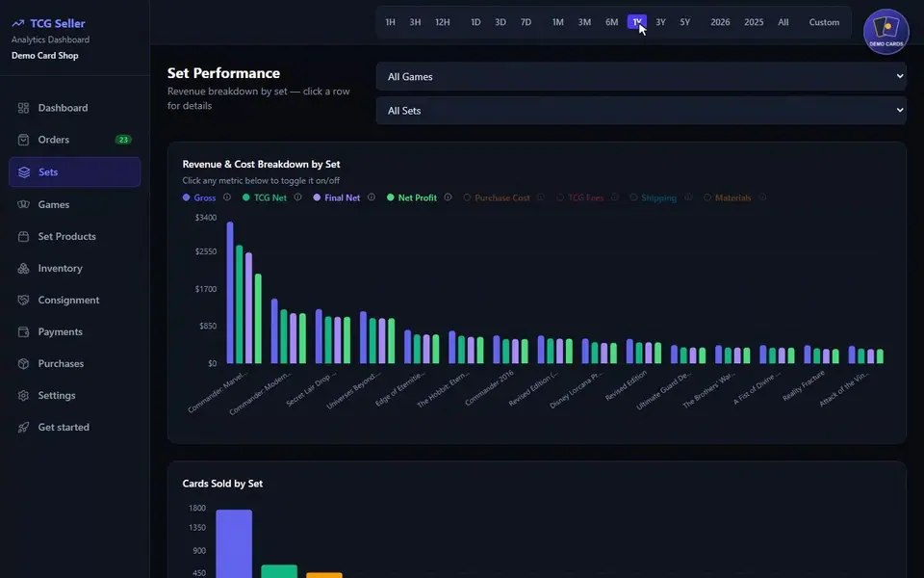Show info icon next to TCG Net
This screenshot has width=924, height=578.
[x=298, y=197]
